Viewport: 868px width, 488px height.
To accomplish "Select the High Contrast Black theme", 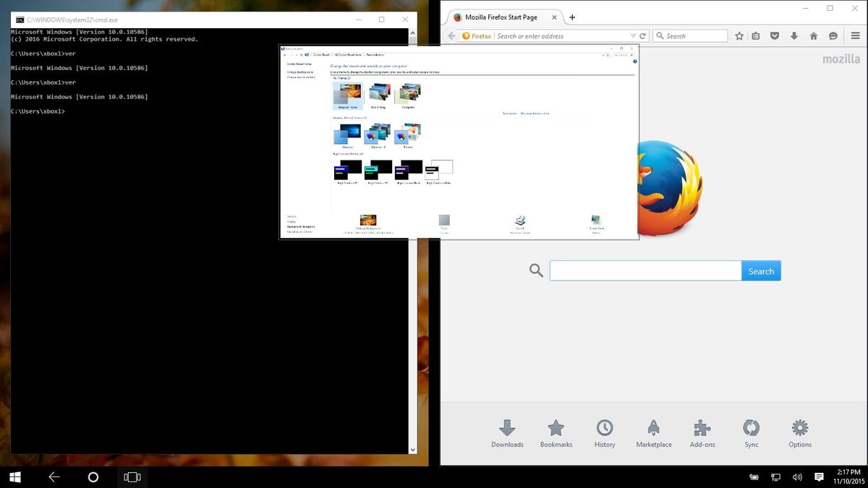I will (408, 171).
